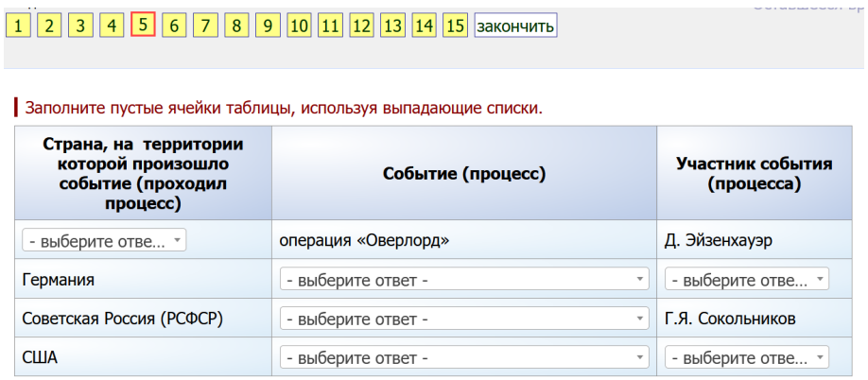Image resolution: width=868 pixels, height=380 pixels.
Task: Expand the event dropdown in Германия row
Action: point(464,280)
